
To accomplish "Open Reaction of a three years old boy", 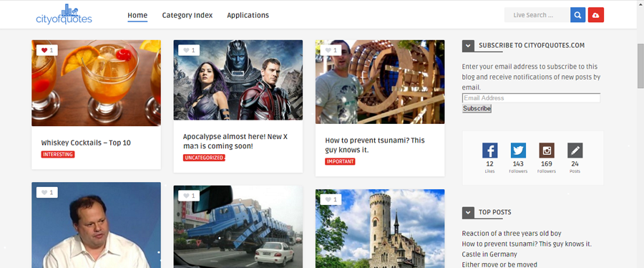I will click(512, 234).
